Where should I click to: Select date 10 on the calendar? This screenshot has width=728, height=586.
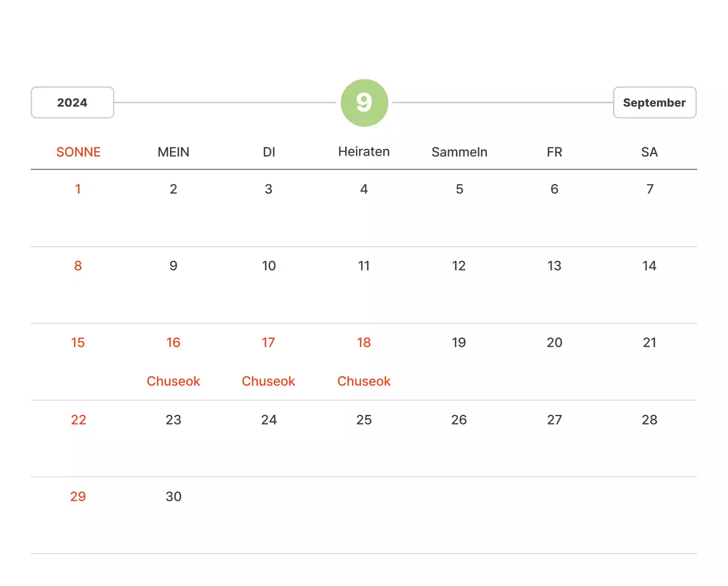click(x=268, y=266)
